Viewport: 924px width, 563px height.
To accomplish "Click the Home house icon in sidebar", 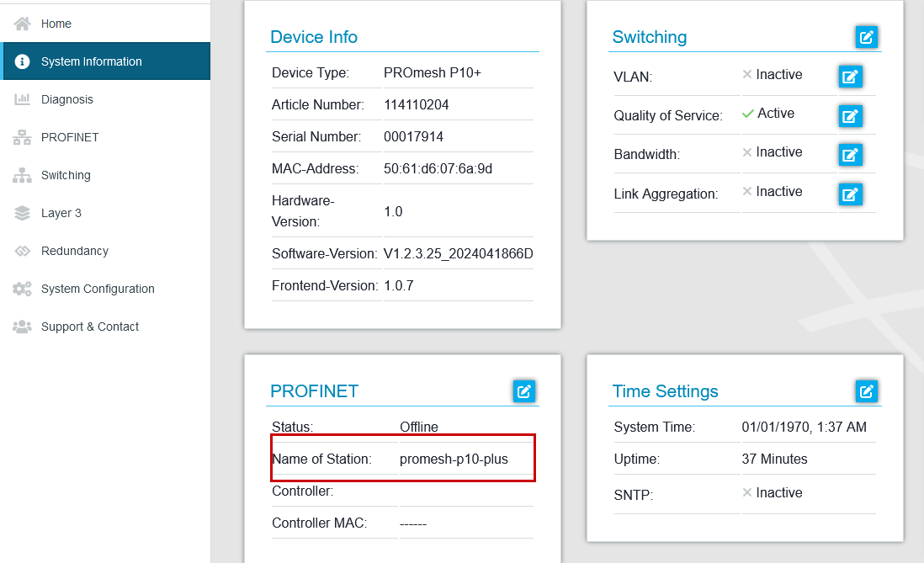I will pyautogui.click(x=23, y=24).
